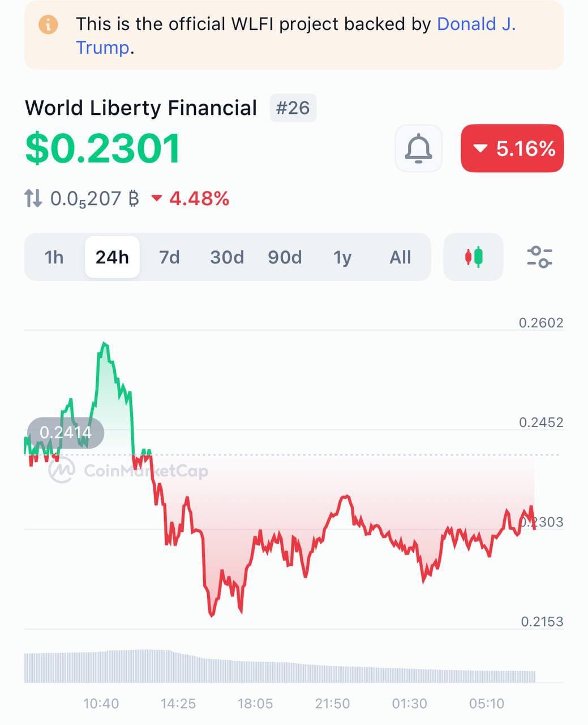Select the 30d time range
Viewport: 588px width, 725px height.
click(227, 257)
